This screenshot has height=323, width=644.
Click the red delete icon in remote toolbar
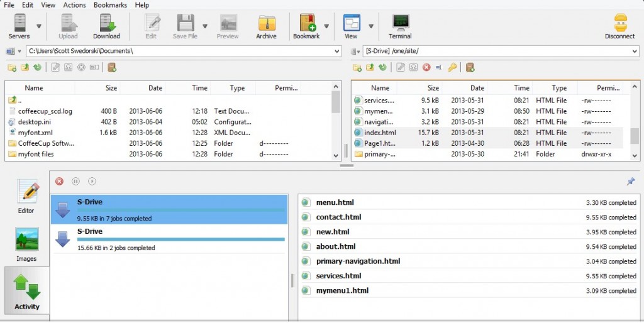click(426, 68)
